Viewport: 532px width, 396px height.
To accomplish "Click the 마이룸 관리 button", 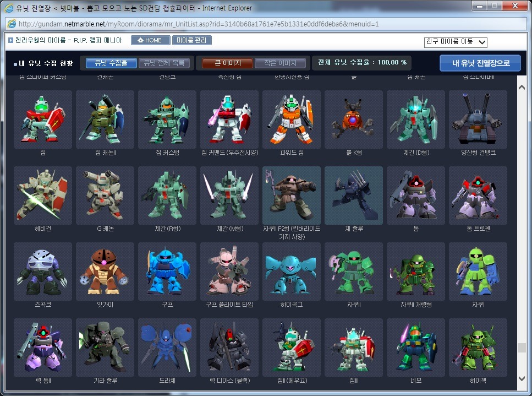I will click(191, 40).
